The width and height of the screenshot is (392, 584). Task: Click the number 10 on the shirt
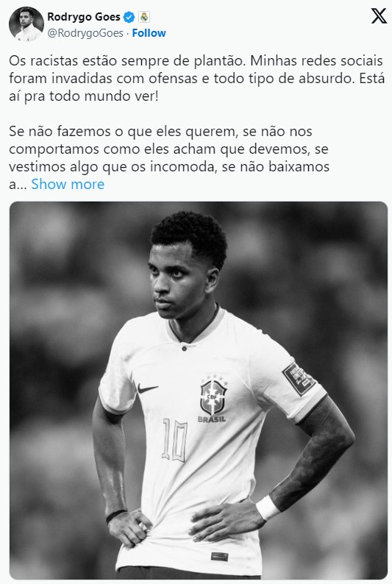point(174,441)
